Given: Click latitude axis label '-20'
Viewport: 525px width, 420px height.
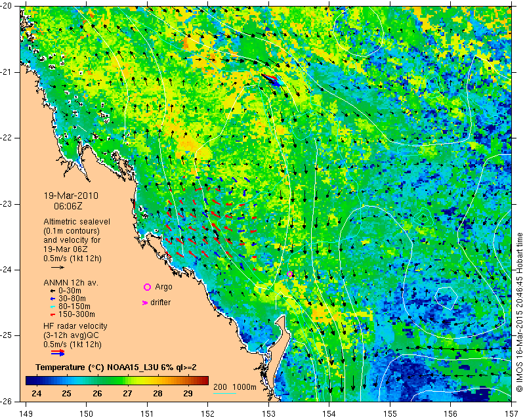Looking at the screenshot, I should click(7, 6).
